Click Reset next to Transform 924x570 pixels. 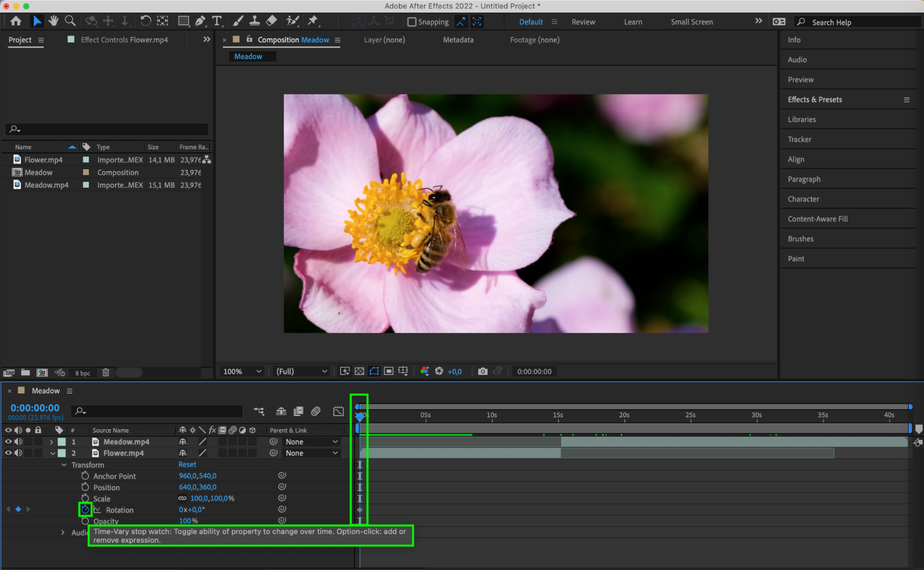click(187, 465)
